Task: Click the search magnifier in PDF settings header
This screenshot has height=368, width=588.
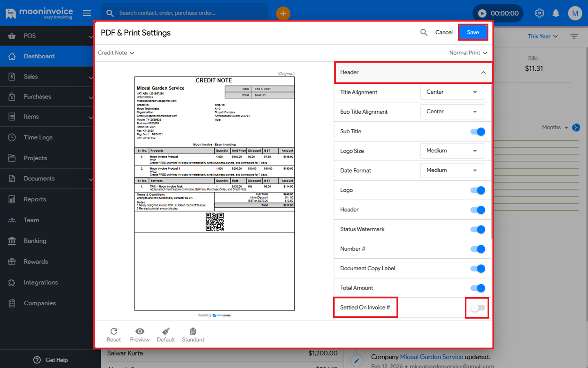Action: click(424, 32)
